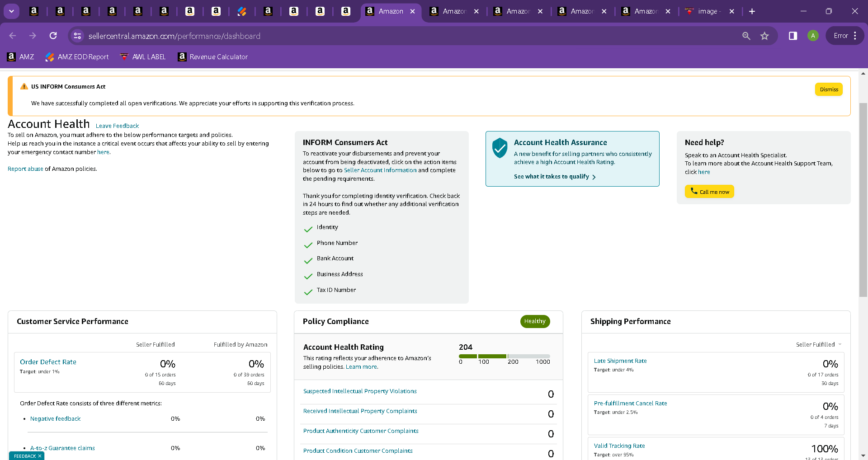Click Leave Feedback link
Viewport: 868px width, 460px height.
117,126
